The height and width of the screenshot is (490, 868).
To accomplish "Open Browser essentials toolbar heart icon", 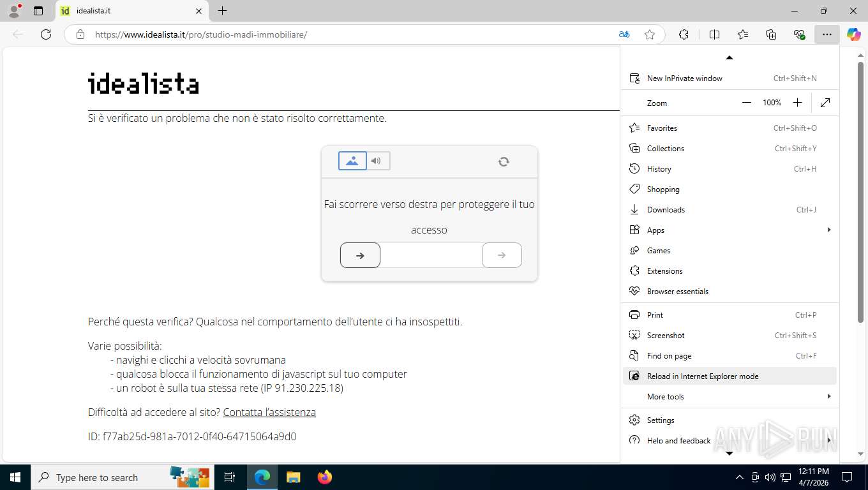I will click(x=799, y=34).
